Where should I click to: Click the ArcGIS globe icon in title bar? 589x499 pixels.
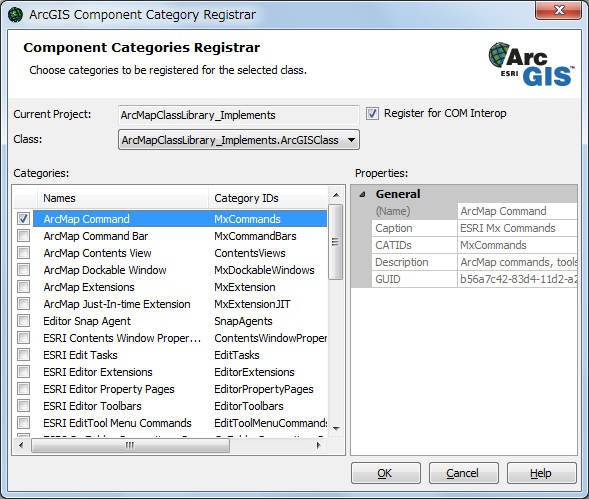(x=15, y=15)
